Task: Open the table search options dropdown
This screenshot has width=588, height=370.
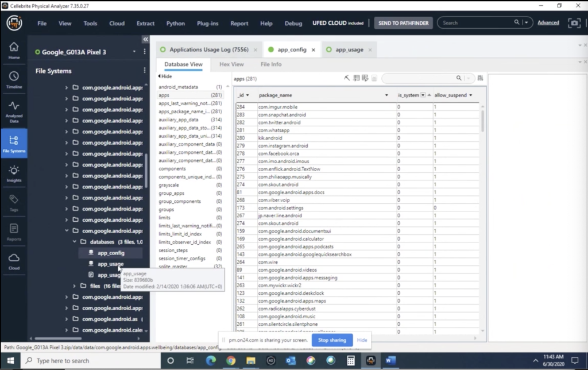Action: tap(469, 78)
